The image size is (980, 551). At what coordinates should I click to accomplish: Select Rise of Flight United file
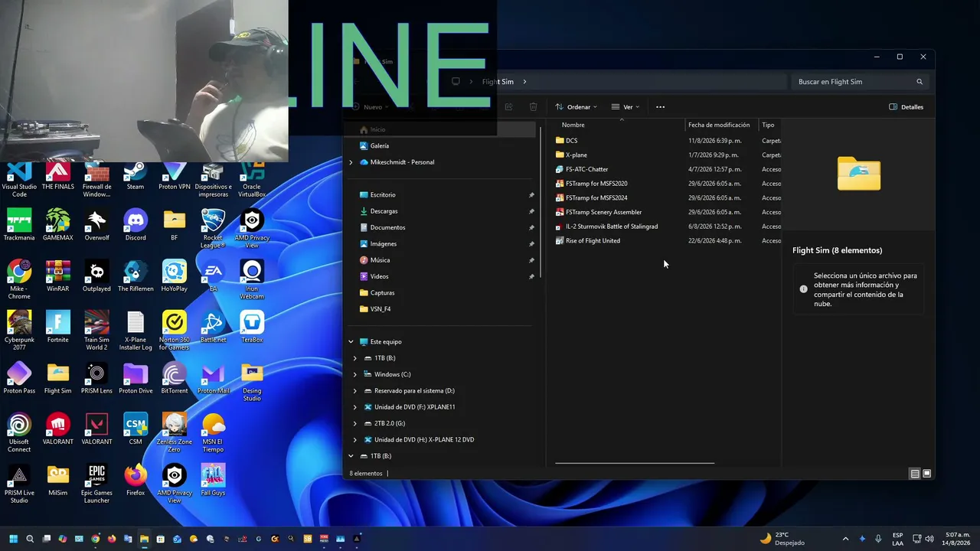coord(588,241)
